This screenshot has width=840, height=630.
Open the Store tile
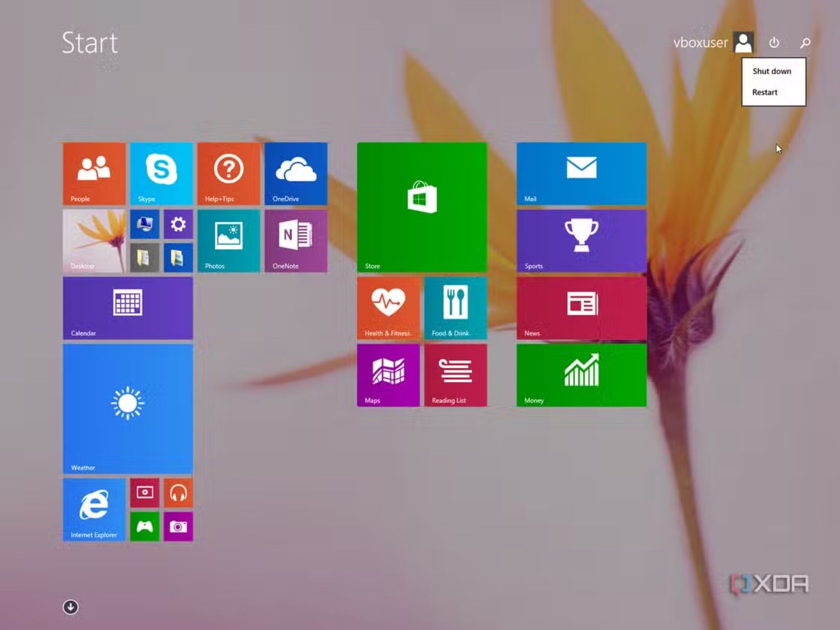(x=422, y=207)
